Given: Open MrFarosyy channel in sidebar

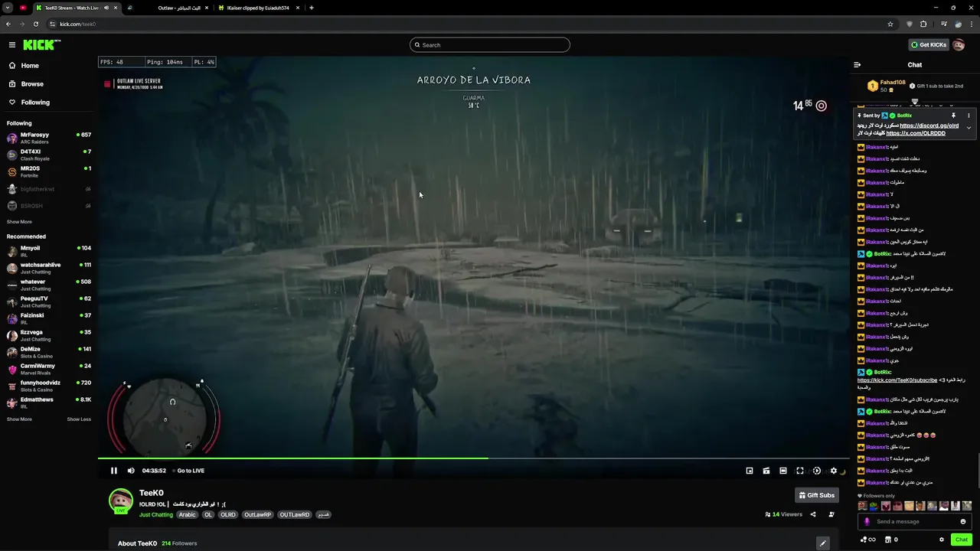Looking at the screenshot, I should click(49, 138).
